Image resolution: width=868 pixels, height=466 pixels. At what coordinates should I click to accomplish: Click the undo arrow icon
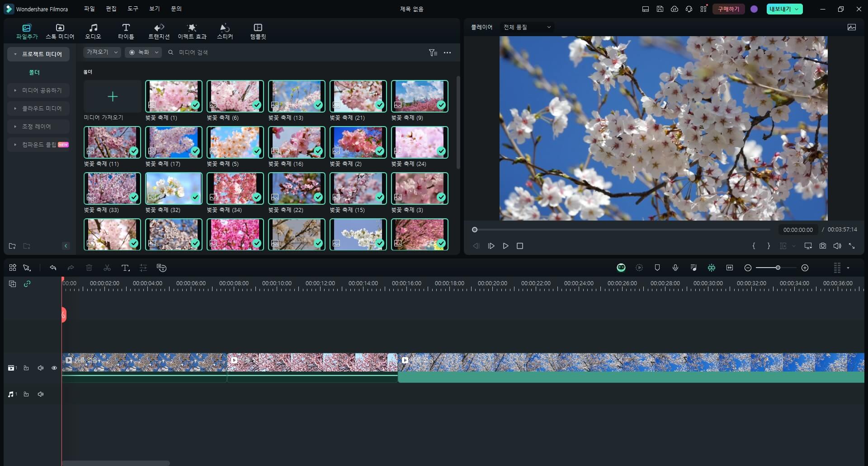coord(53,268)
